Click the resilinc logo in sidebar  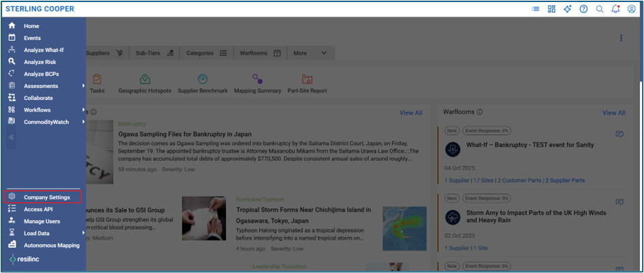[x=25, y=259]
